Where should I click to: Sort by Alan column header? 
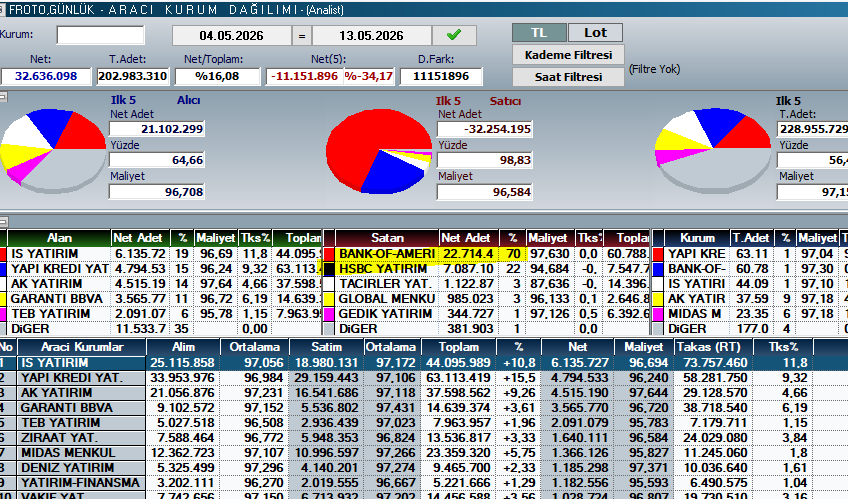point(59,238)
